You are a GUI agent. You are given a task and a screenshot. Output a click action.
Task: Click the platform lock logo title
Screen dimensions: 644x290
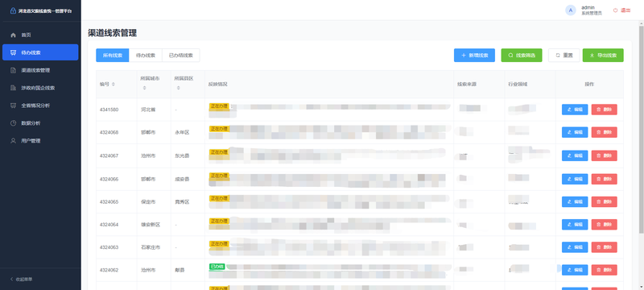[41, 10]
